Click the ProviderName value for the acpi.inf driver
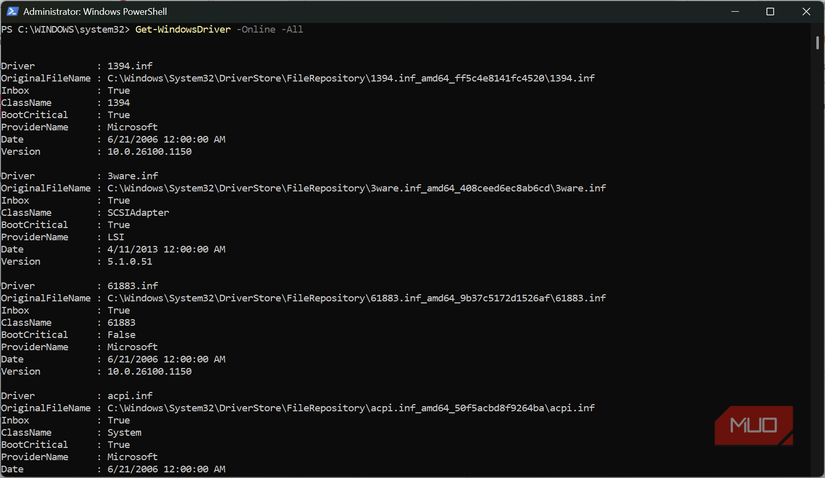The image size is (825, 478). [x=133, y=457]
